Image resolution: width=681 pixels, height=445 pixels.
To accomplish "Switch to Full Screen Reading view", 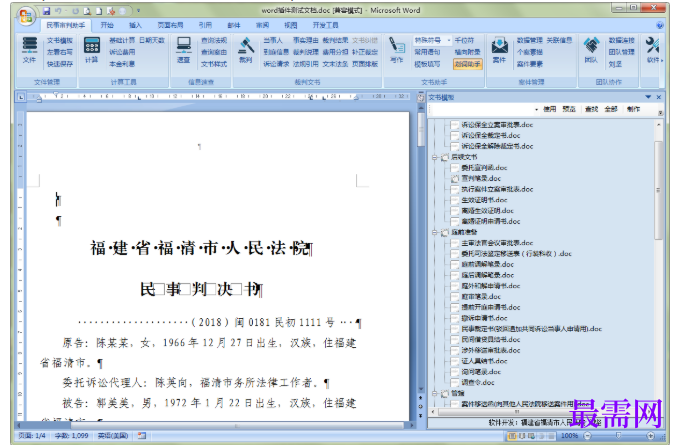I will [522, 435].
